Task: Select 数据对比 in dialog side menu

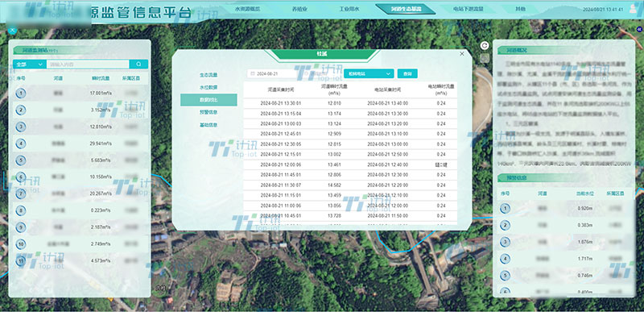Action: 208,100
